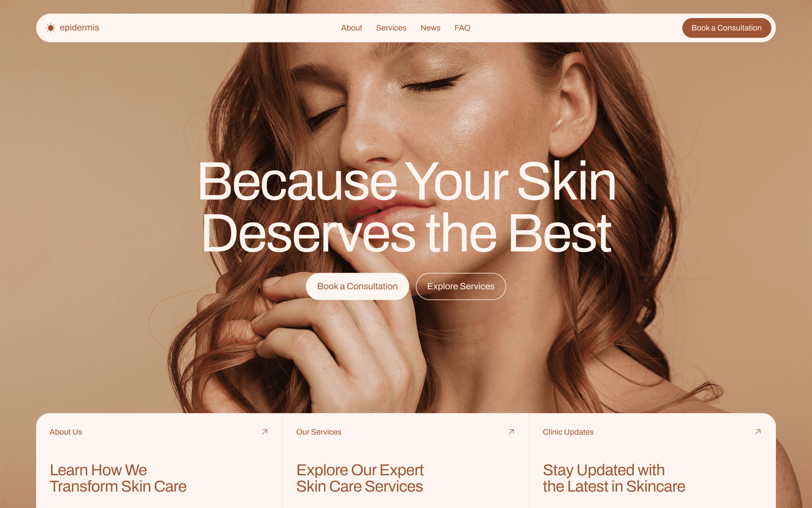
Task: Click the hero Book a Consultation button
Action: pyautogui.click(x=357, y=286)
